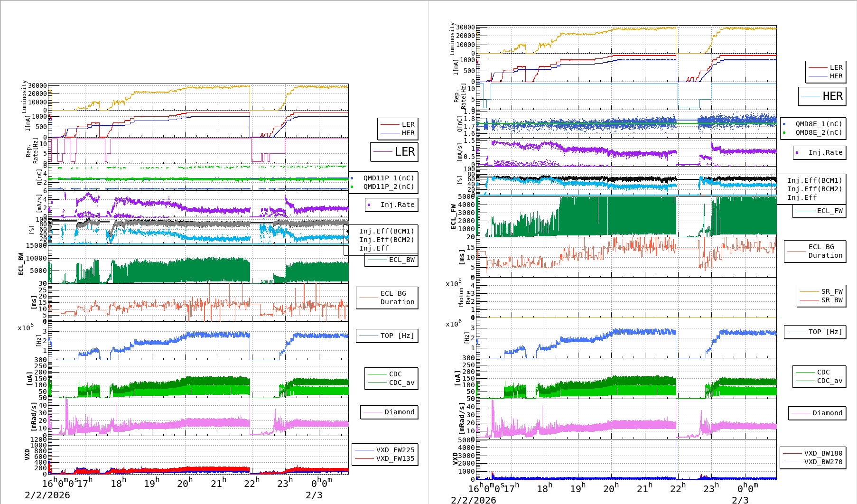Select the ECL_BW legend entry

pyautogui.click(x=401, y=260)
